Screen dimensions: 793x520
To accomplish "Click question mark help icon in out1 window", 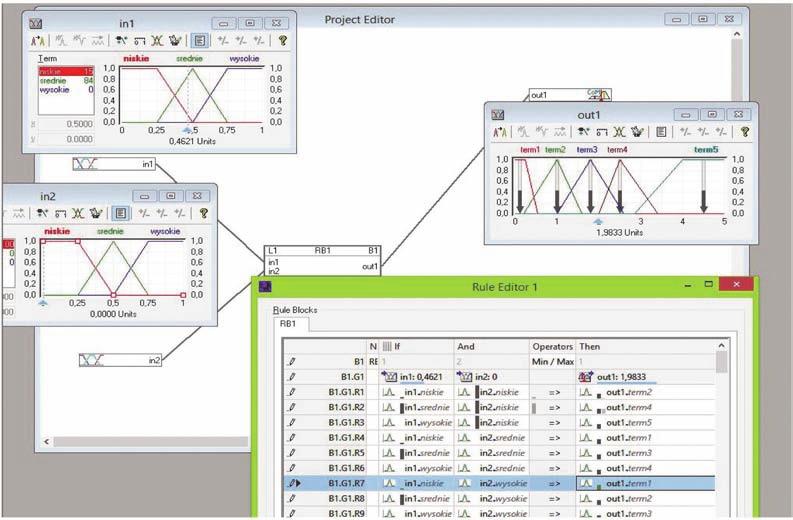I will (744, 132).
